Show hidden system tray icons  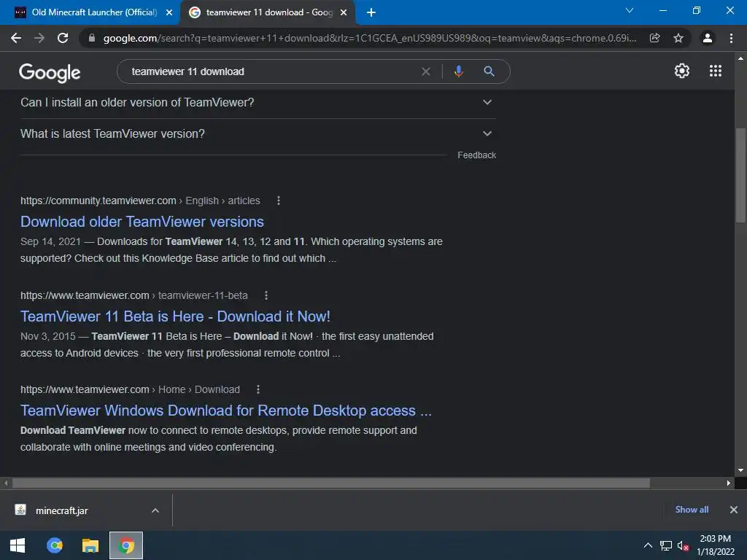(x=648, y=545)
